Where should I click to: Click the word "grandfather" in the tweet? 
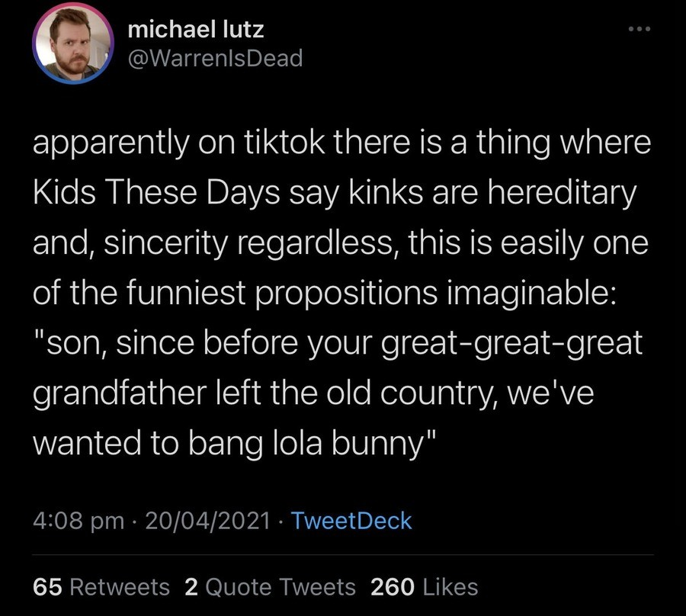(x=120, y=393)
